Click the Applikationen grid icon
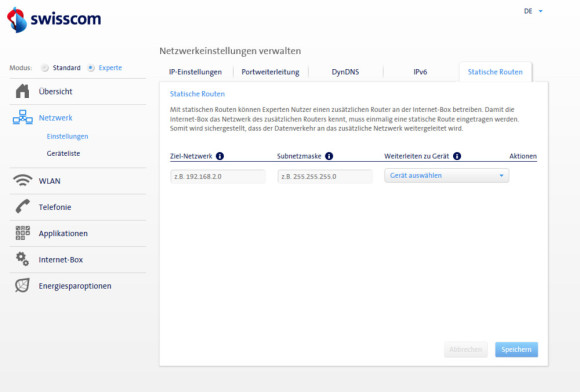The image size is (580, 392). pyautogui.click(x=23, y=233)
